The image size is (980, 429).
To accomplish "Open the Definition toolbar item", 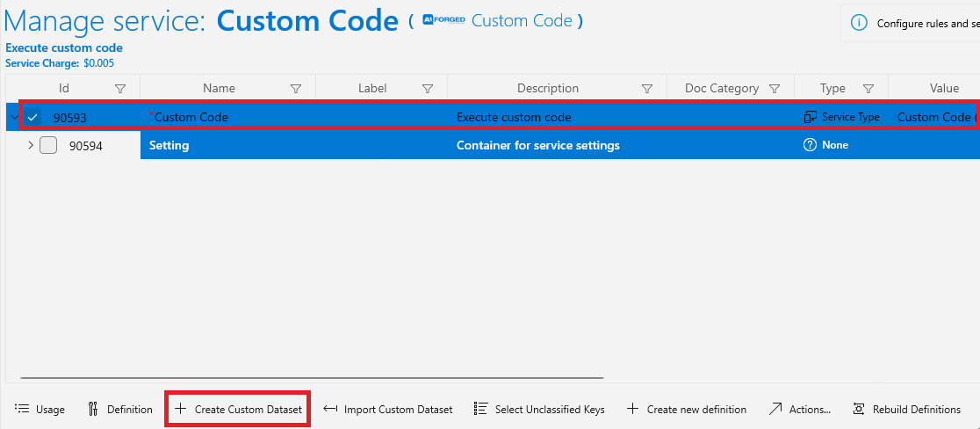I will pos(120,410).
